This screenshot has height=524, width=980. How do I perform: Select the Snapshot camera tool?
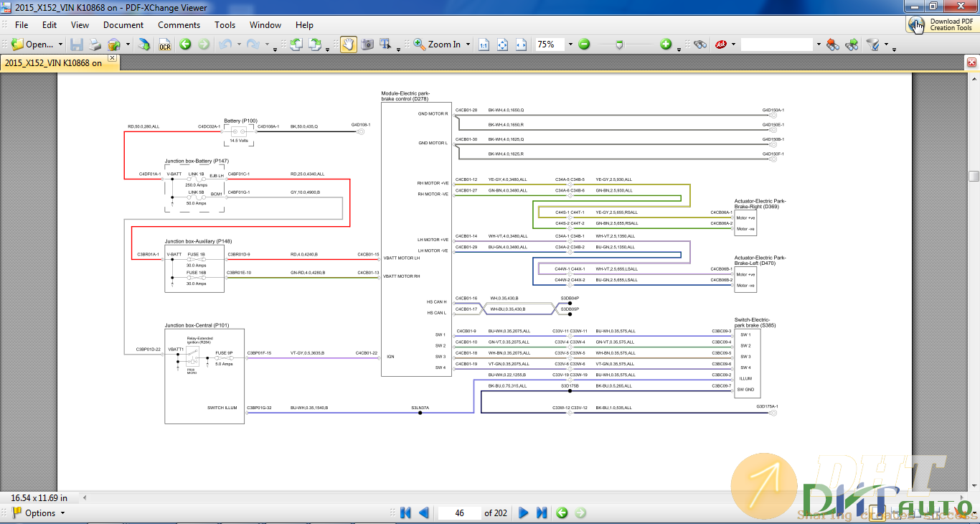coord(367,45)
